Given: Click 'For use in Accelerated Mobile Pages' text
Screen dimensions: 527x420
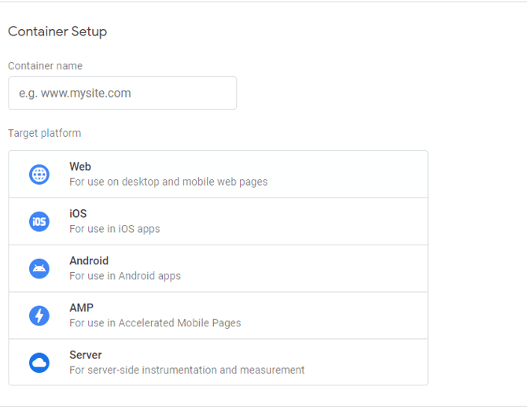Looking at the screenshot, I should coord(155,322).
